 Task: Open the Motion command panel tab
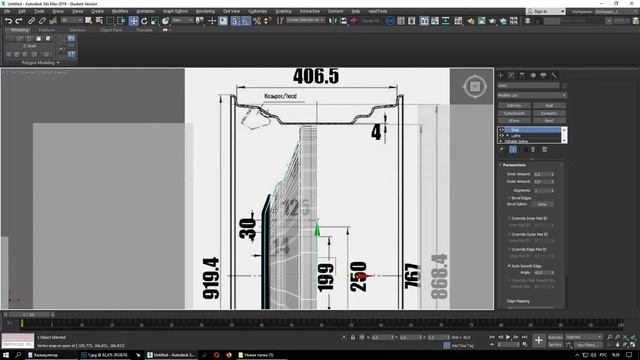click(533, 75)
